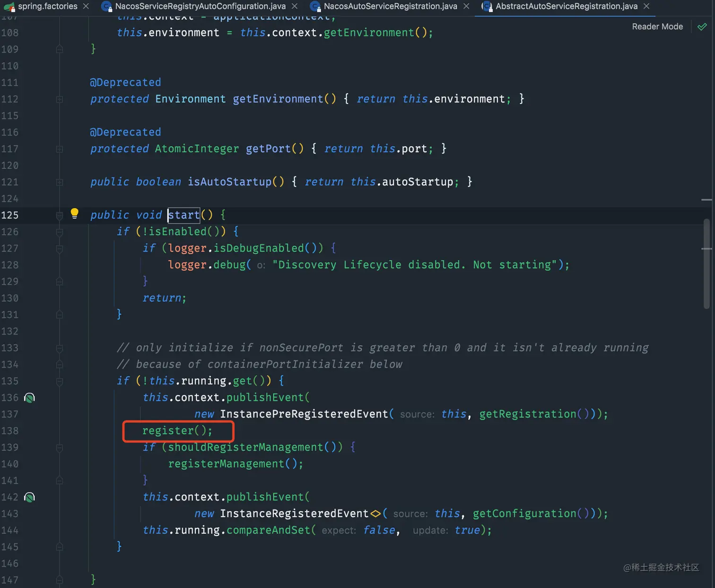Image resolution: width=715 pixels, height=588 pixels.
Task: Collapse running.get if-block at line 135
Action: tap(59, 382)
